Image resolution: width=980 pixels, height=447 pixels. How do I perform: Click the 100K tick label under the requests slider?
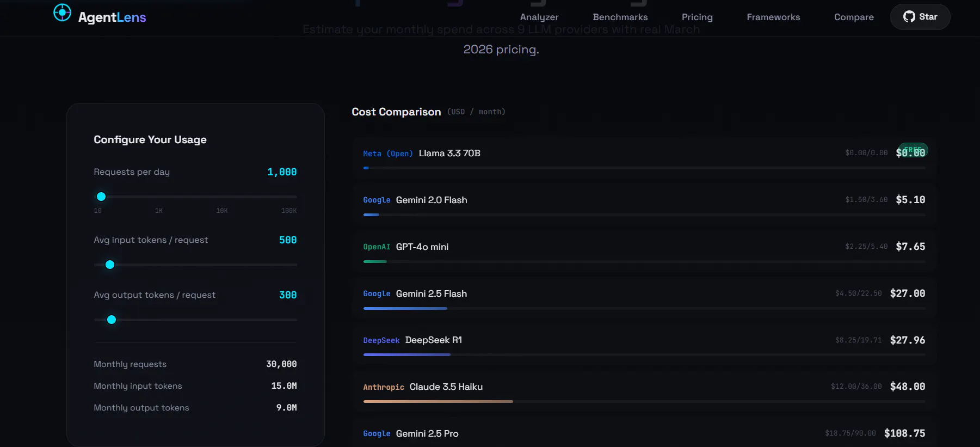(x=289, y=211)
